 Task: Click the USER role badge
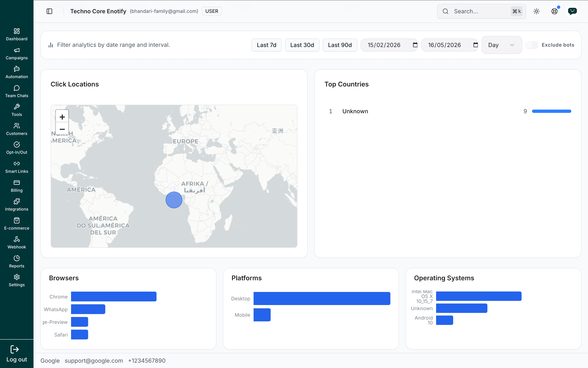[x=212, y=11]
